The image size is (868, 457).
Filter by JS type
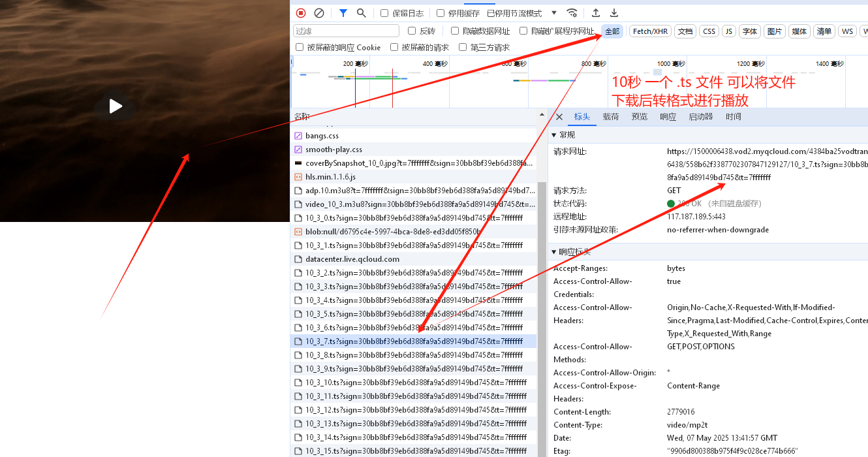click(729, 31)
